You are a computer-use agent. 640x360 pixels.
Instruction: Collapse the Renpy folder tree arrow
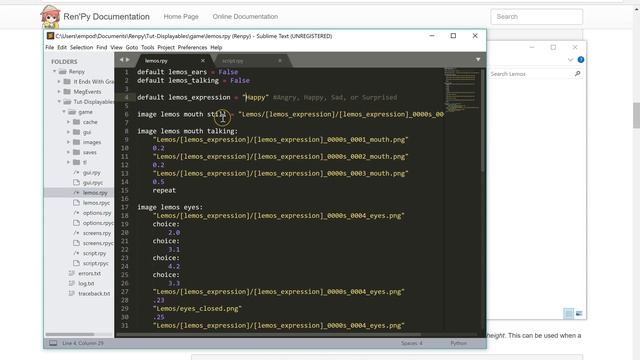[54, 71]
